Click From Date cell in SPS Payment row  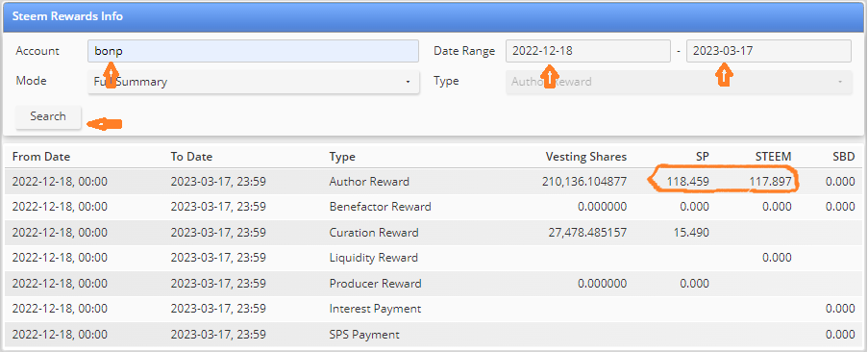pos(60,335)
